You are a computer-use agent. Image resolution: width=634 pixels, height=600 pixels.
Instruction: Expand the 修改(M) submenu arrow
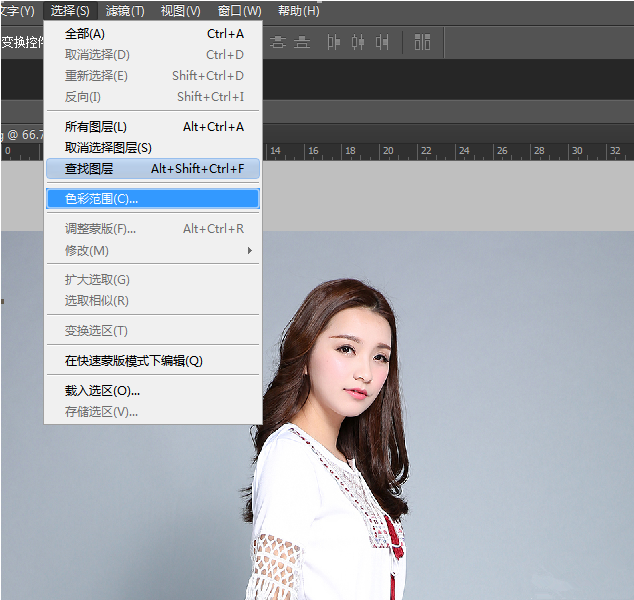(x=250, y=250)
